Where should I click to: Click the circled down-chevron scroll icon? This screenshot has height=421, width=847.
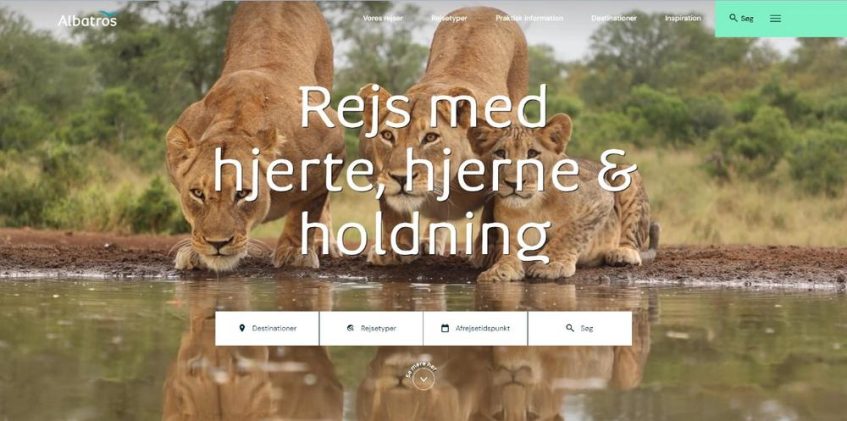click(424, 379)
